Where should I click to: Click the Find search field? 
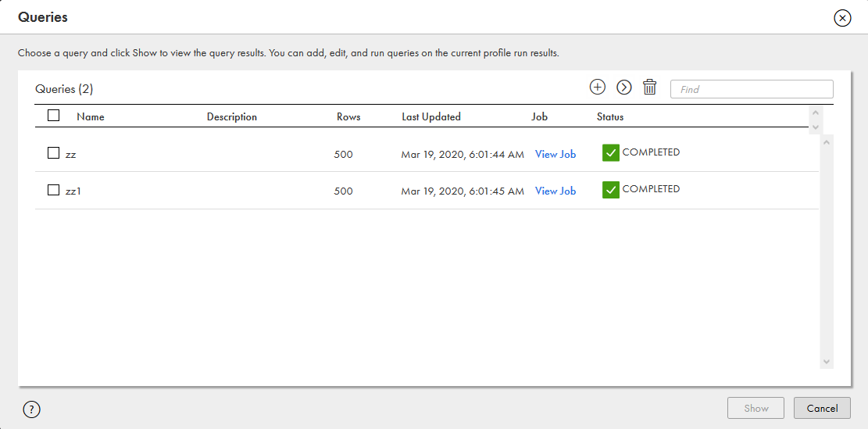pyautogui.click(x=752, y=89)
